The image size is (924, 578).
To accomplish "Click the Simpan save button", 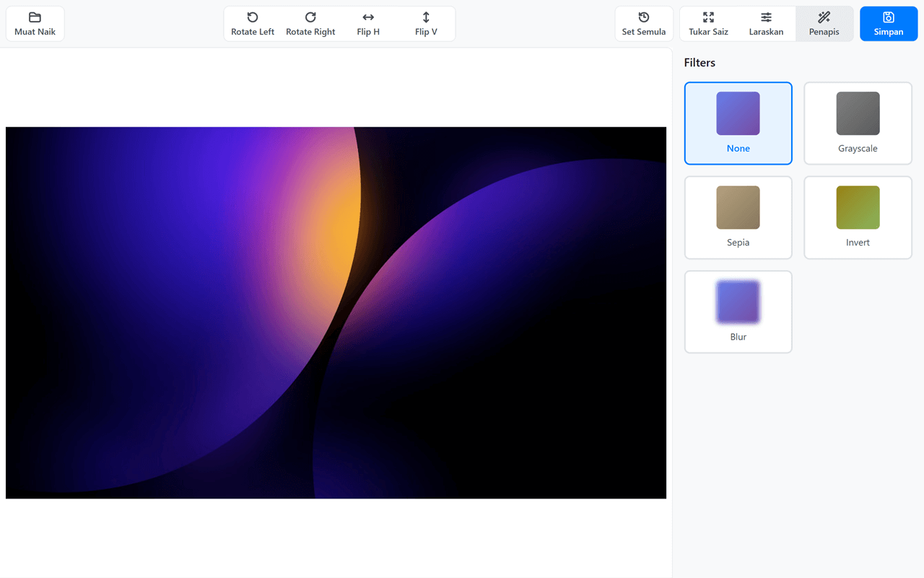I will (889, 24).
